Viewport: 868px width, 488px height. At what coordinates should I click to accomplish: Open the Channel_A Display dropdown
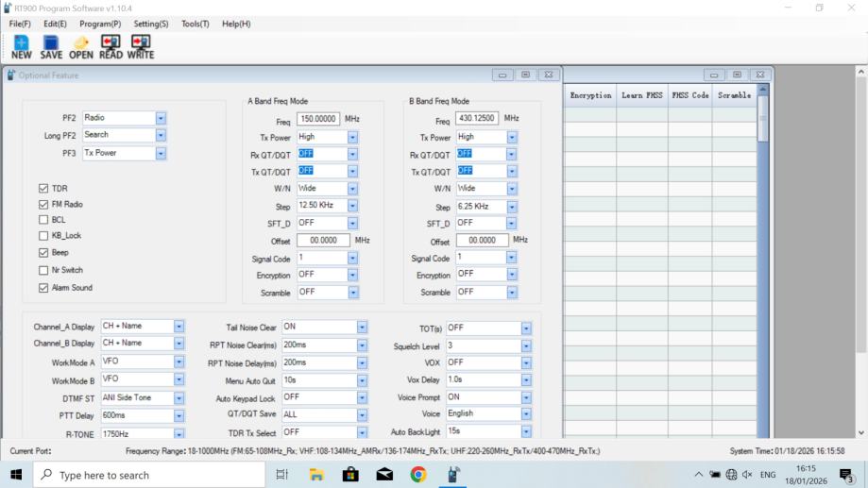pos(179,327)
